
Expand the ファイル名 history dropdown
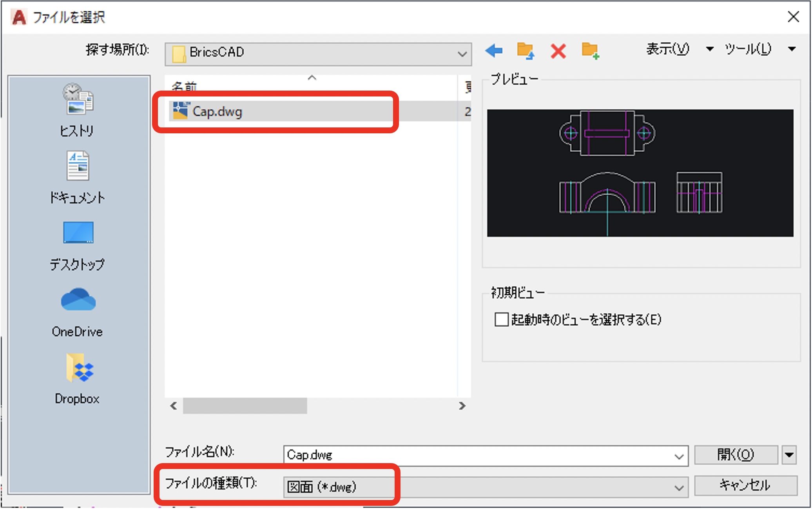pos(679,455)
